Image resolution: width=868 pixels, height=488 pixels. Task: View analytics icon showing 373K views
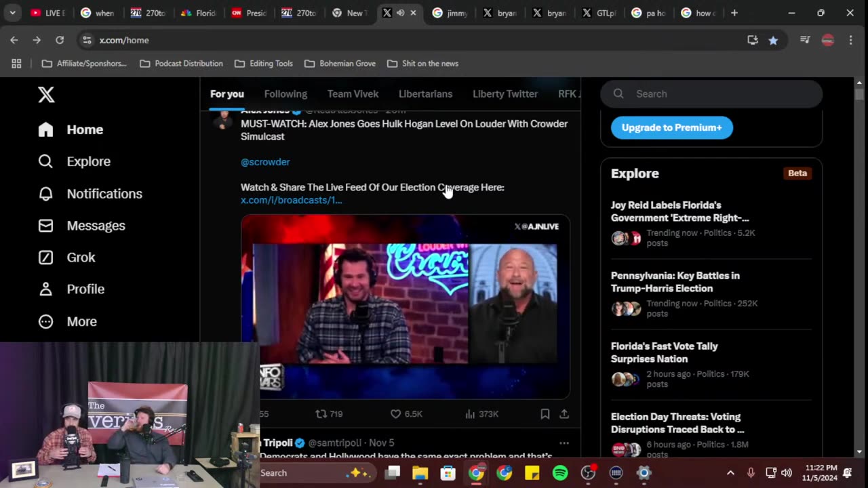tap(481, 413)
